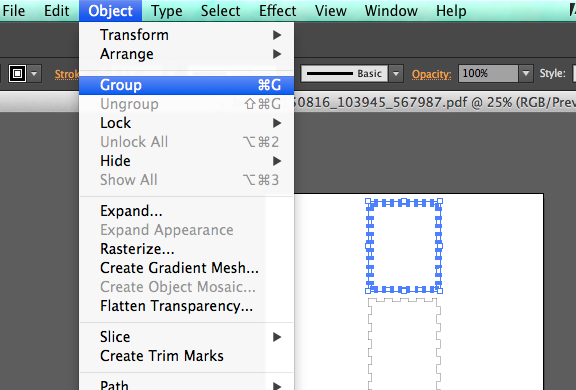The width and height of the screenshot is (576, 390).
Task: Choose Rasterize... menu item
Action: (186, 249)
